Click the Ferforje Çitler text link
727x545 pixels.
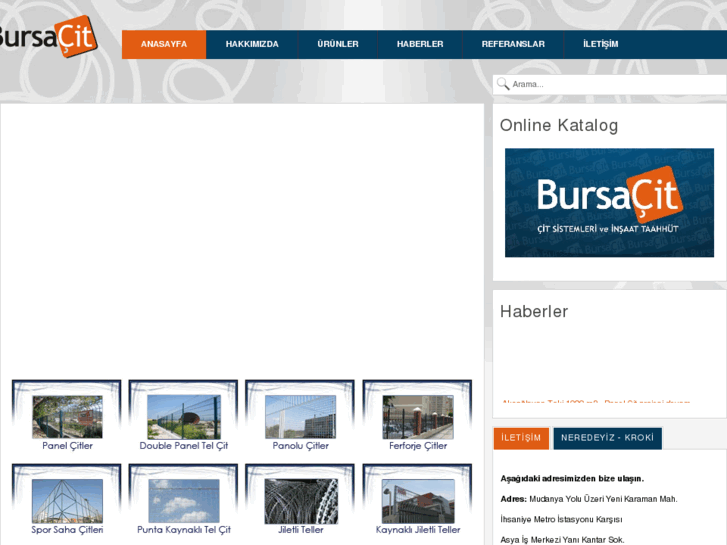pyautogui.click(x=418, y=446)
